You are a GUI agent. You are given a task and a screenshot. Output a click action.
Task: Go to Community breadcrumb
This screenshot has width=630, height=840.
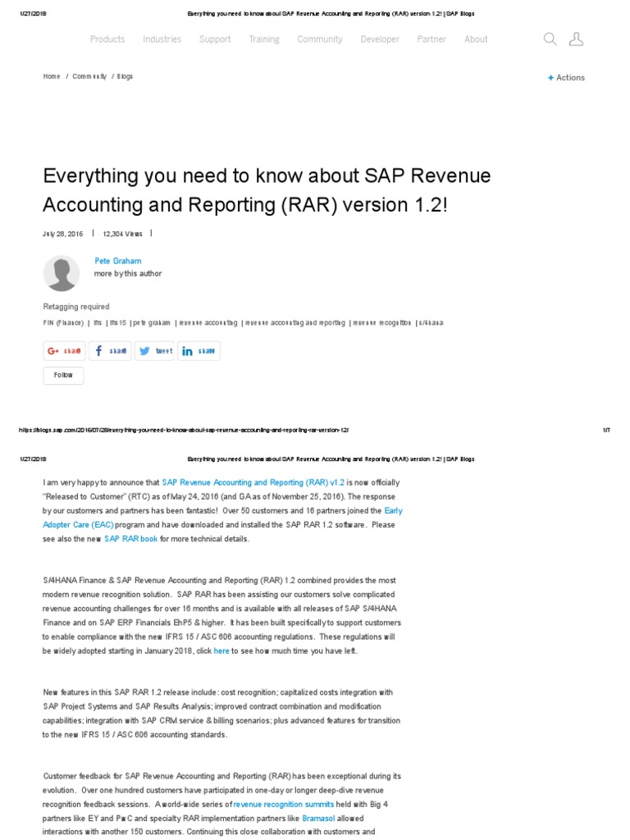[89, 76]
